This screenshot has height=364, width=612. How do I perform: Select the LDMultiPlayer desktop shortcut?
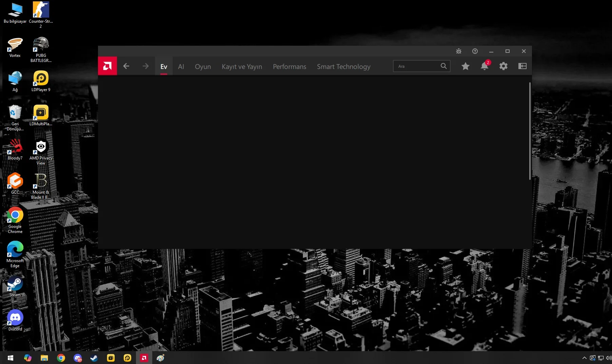41,115
